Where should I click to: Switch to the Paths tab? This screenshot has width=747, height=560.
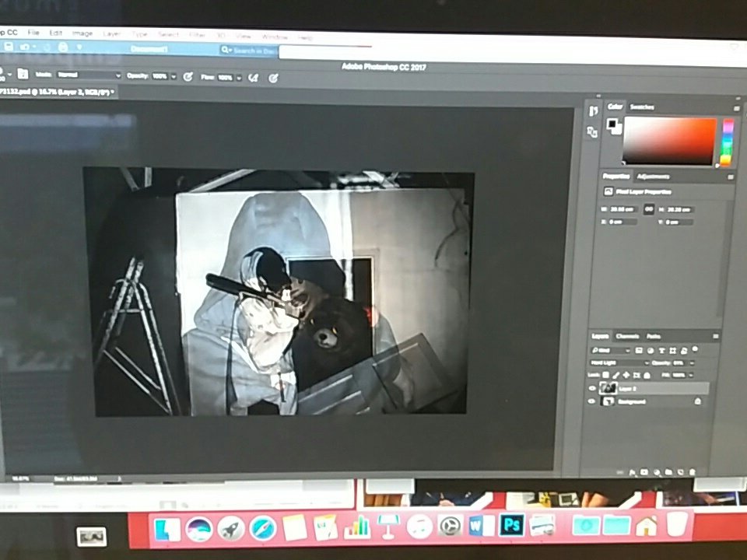tap(654, 336)
